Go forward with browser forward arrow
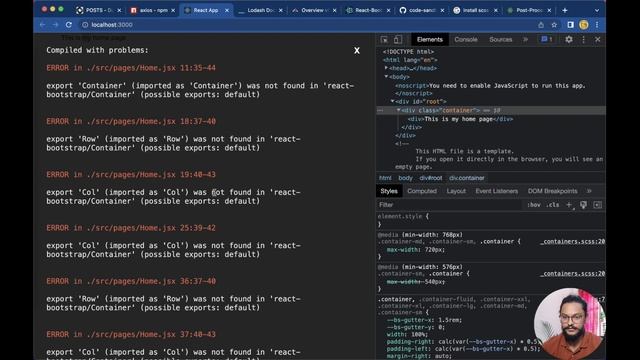640x360 pixels. (x=56, y=25)
